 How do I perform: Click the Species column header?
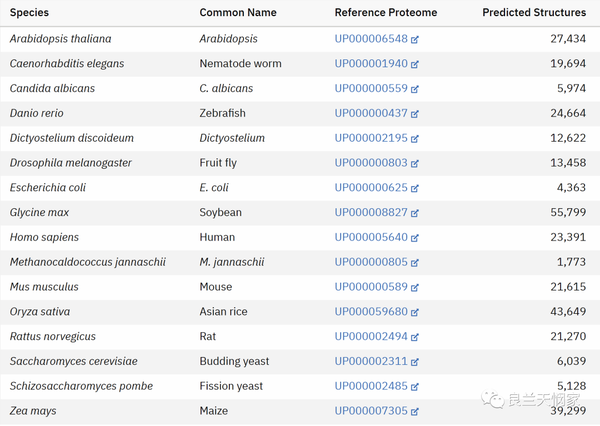(29, 13)
